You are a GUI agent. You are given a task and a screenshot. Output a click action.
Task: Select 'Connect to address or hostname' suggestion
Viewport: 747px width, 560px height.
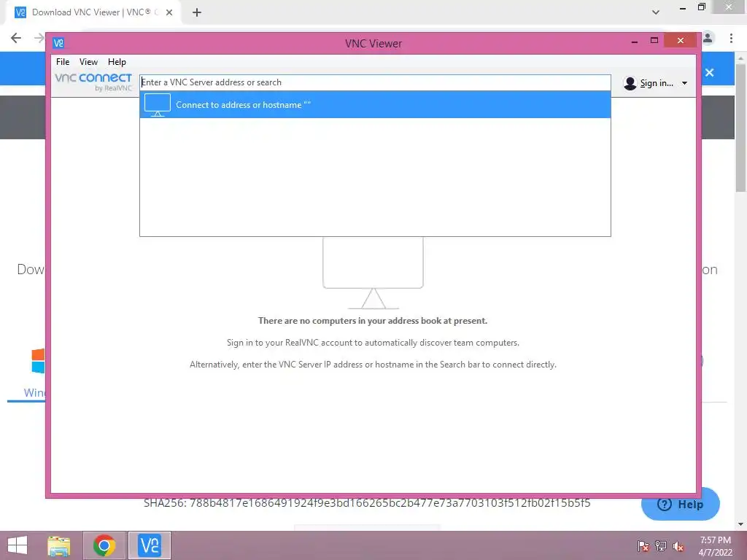[375, 105]
